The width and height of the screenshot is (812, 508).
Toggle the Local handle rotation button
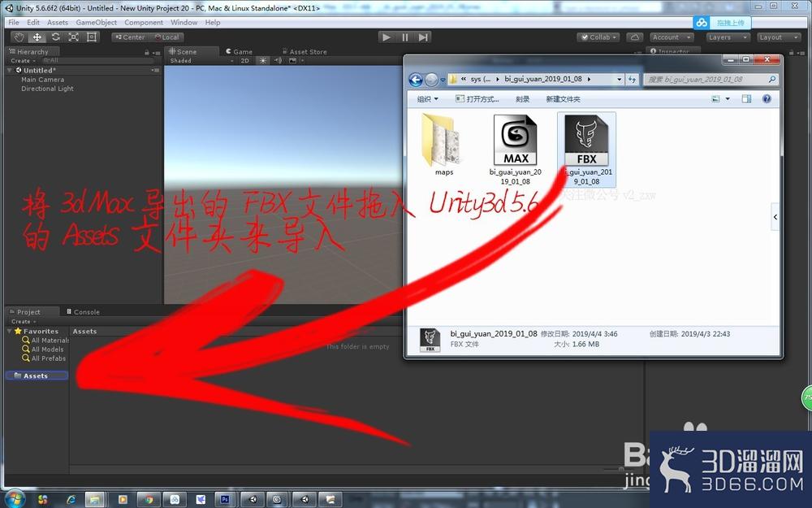(166, 37)
